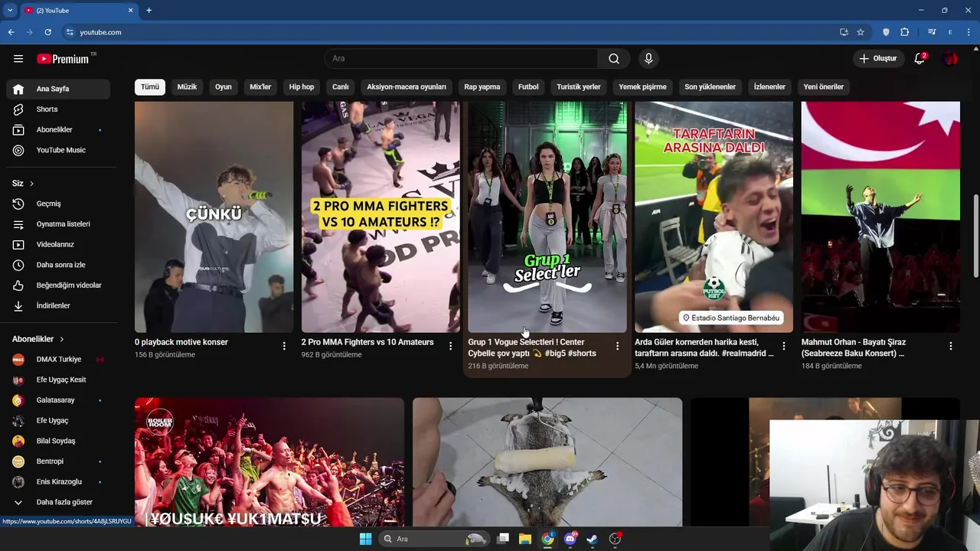Click the search magnifier button
The height and width of the screenshot is (551, 980).
click(614, 59)
